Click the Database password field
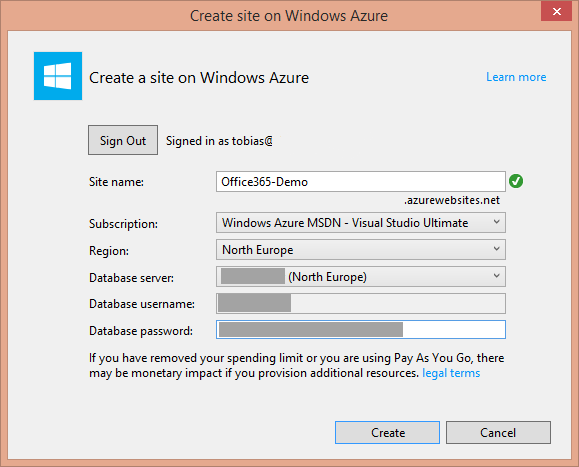Image resolution: width=579 pixels, height=467 pixels. click(x=361, y=330)
